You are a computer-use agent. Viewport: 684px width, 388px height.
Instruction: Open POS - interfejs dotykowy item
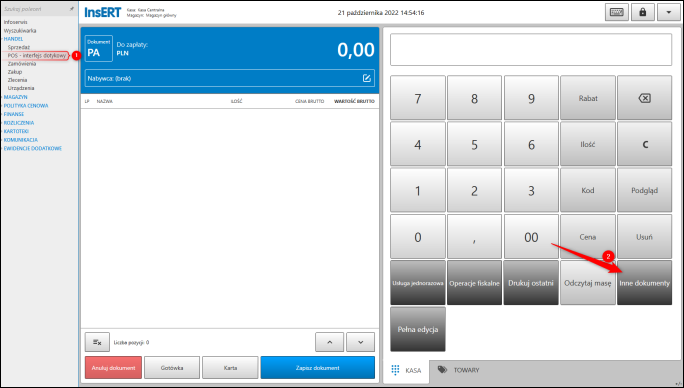[37, 55]
